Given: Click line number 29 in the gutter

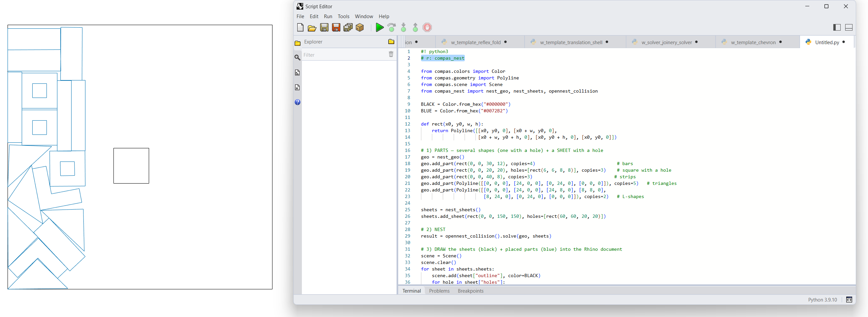Looking at the screenshot, I should tap(407, 236).
